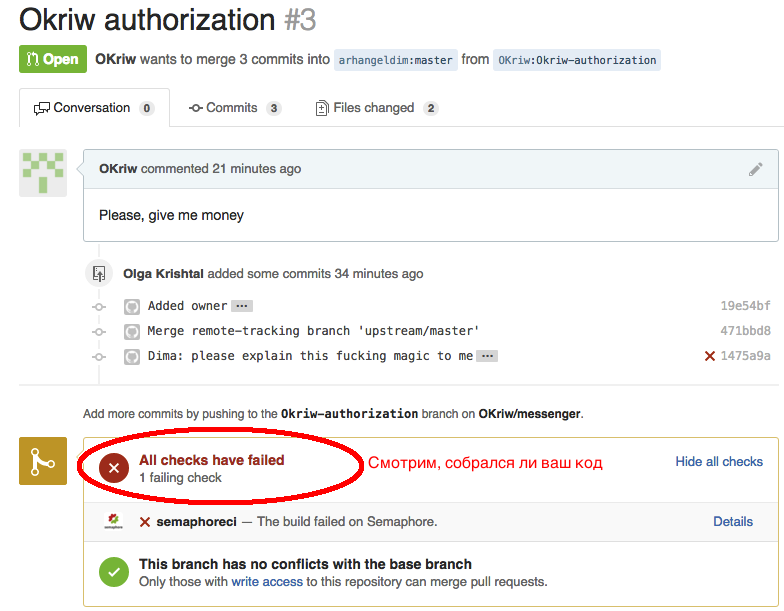Click avatar icon on Merge remote-tracking commit
The image size is (784, 611).
132,332
